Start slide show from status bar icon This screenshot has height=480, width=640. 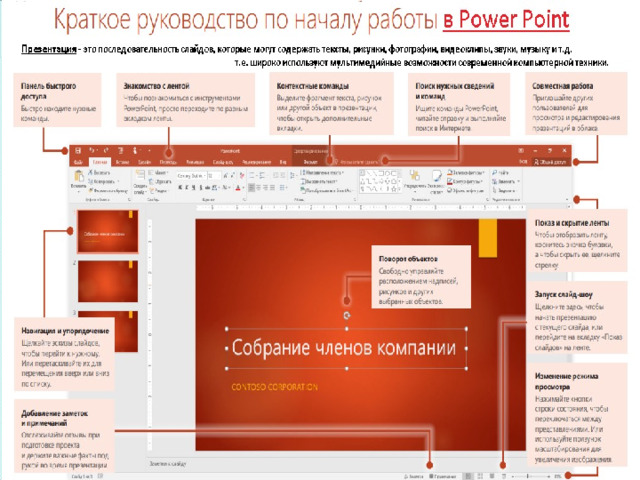click(x=504, y=476)
